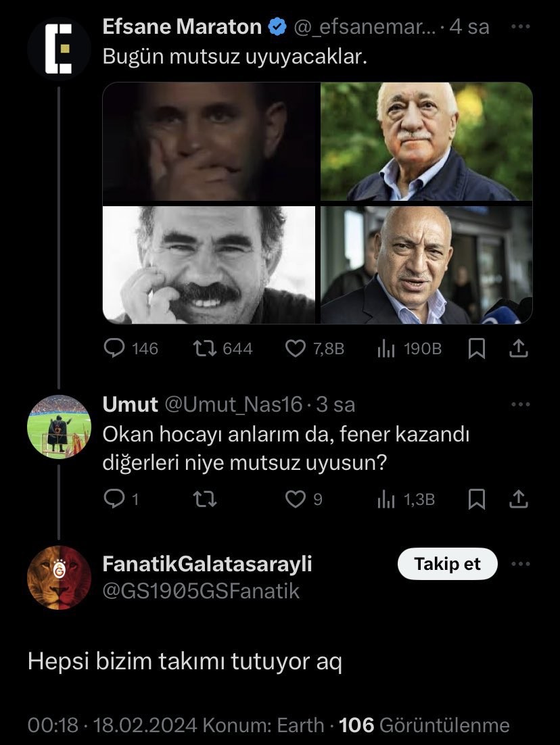Share the Efsane Maraton tweet
This screenshot has width=560, height=745.
(518, 348)
